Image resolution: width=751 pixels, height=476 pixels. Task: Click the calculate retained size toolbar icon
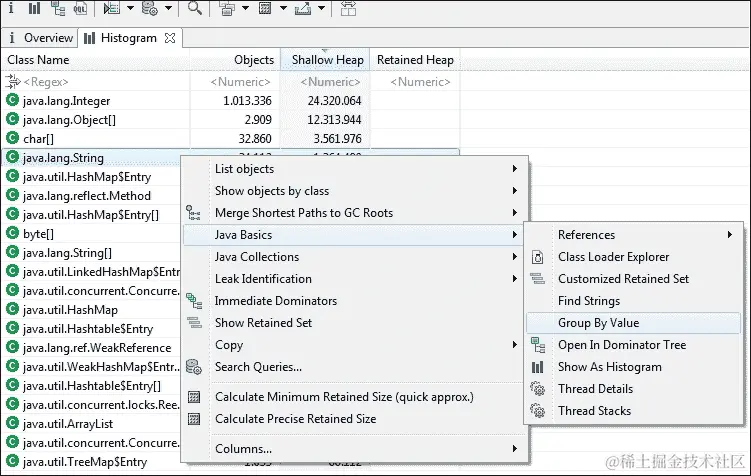point(265,8)
